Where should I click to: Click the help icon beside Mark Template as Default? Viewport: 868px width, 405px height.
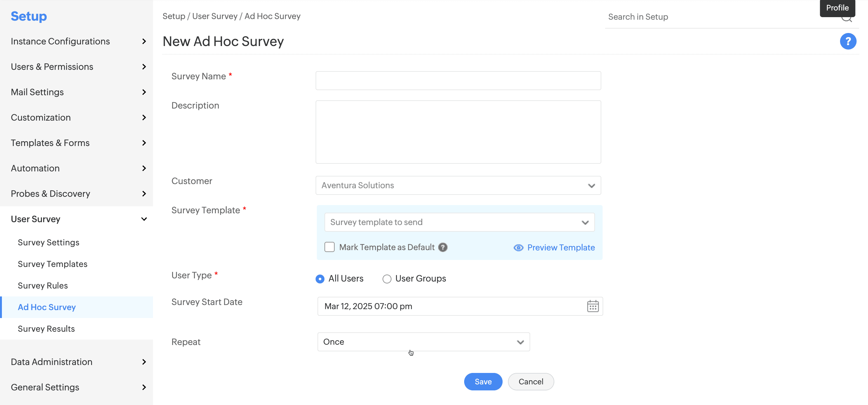pyautogui.click(x=443, y=247)
